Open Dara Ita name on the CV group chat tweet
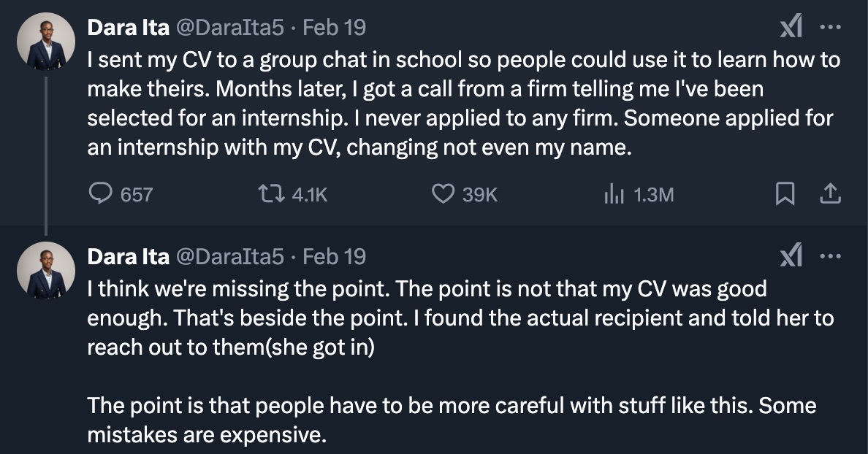 coord(128,28)
